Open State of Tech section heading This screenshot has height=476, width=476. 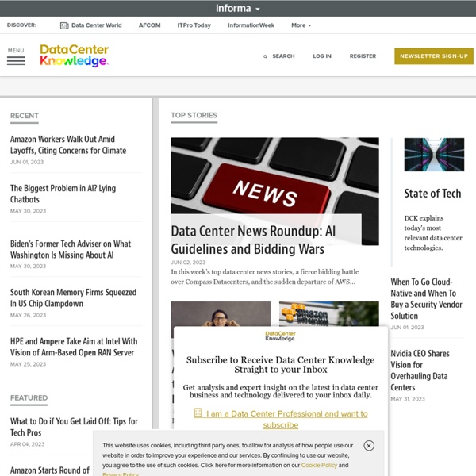(x=432, y=194)
